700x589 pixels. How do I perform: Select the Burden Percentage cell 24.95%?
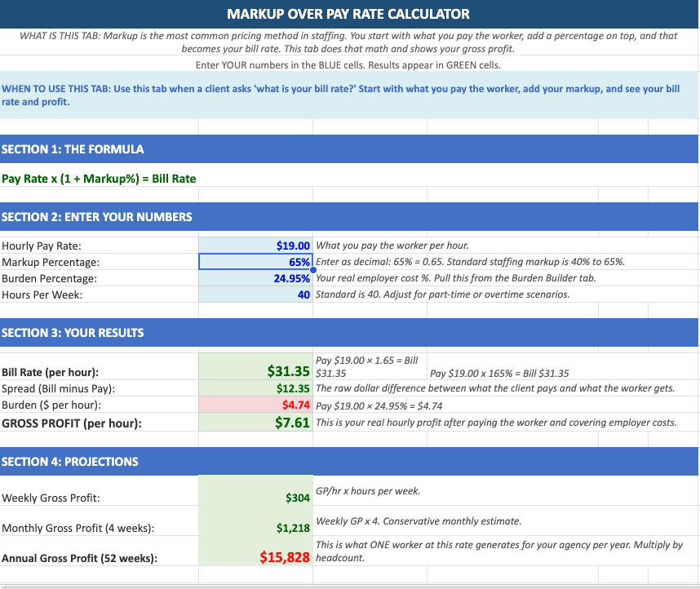click(256, 278)
